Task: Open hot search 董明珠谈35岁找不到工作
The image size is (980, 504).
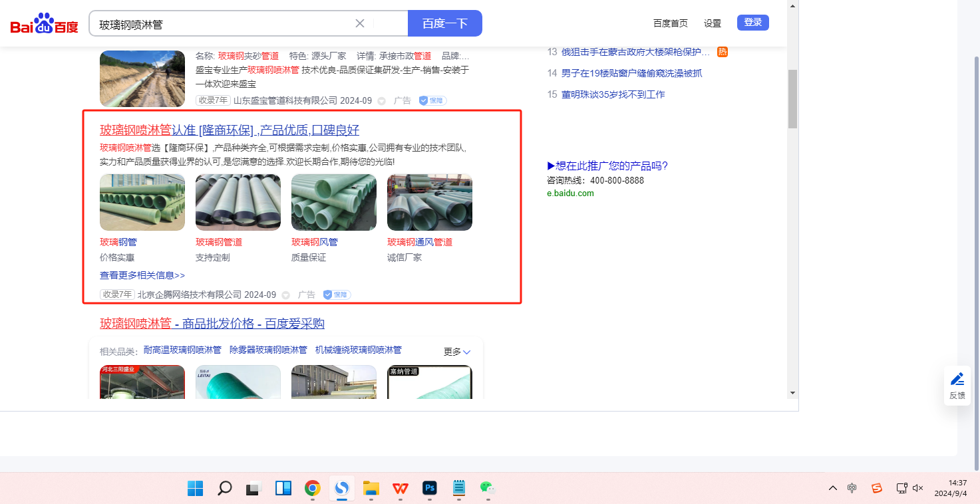Action: coord(613,94)
